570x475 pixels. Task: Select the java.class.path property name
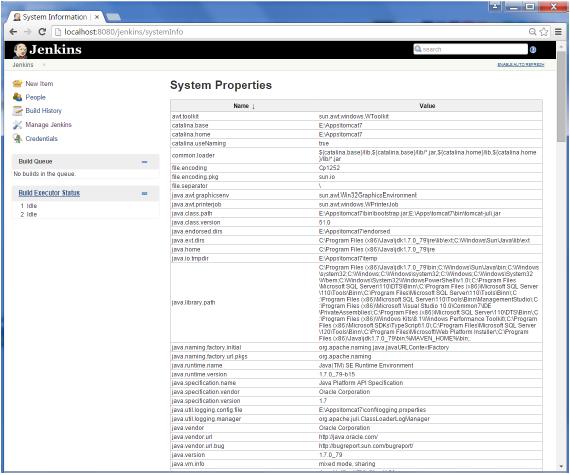click(x=192, y=213)
